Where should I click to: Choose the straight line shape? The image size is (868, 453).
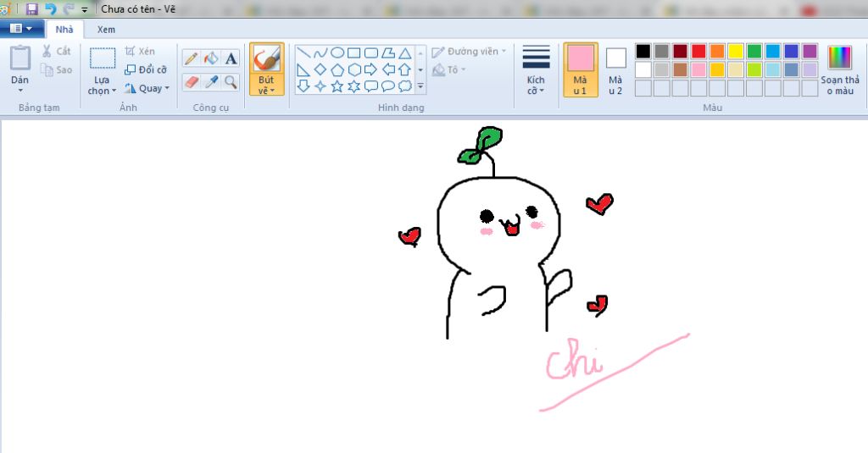(x=303, y=53)
